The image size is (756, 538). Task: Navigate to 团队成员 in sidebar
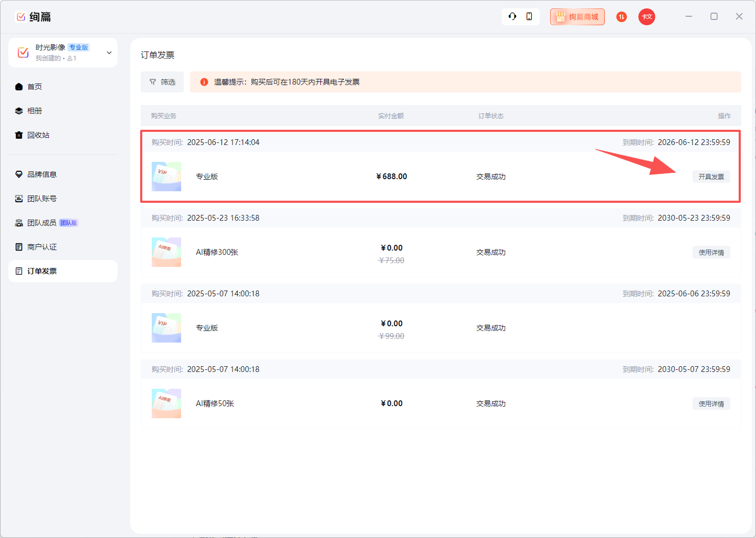pyautogui.click(x=41, y=223)
